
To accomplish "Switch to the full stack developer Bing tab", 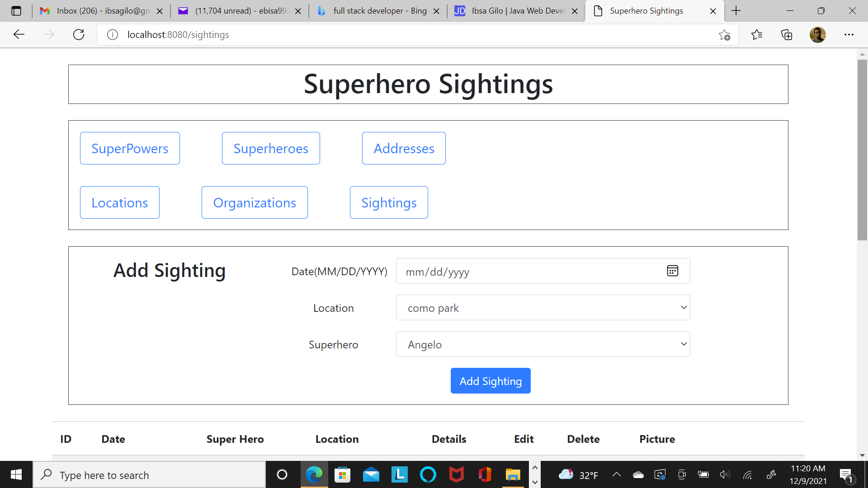I will [378, 11].
